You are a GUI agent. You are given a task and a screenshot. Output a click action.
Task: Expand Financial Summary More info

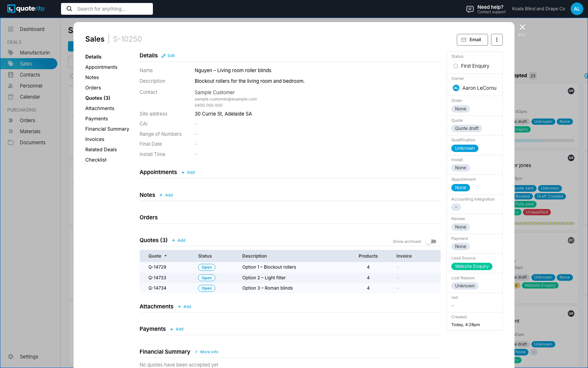point(207,352)
